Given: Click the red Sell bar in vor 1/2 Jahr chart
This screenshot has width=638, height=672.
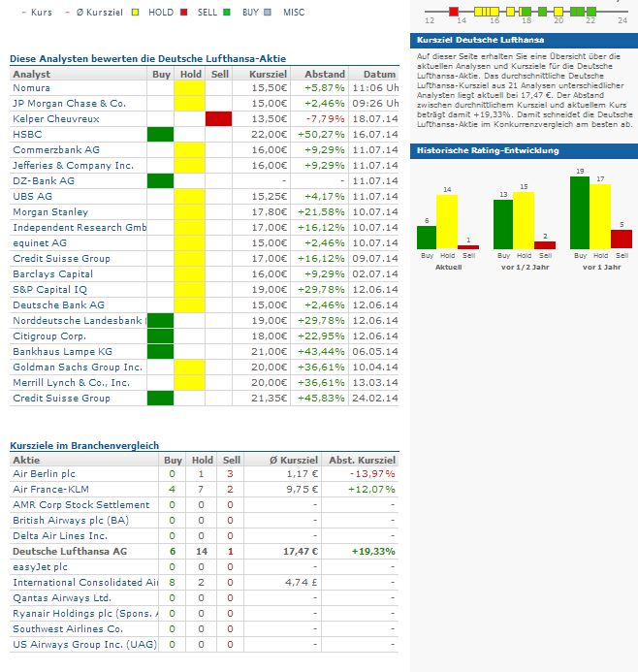Looking at the screenshot, I should 545,245.
